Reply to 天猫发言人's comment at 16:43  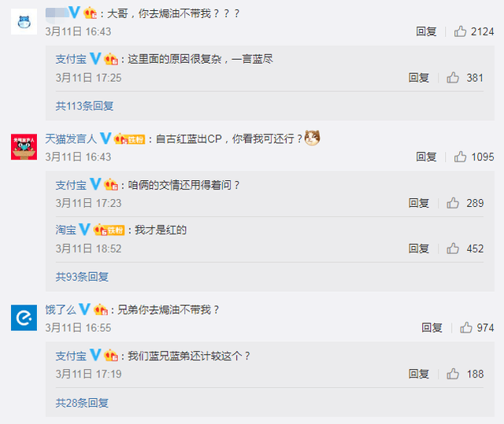(x=426, y=157)
